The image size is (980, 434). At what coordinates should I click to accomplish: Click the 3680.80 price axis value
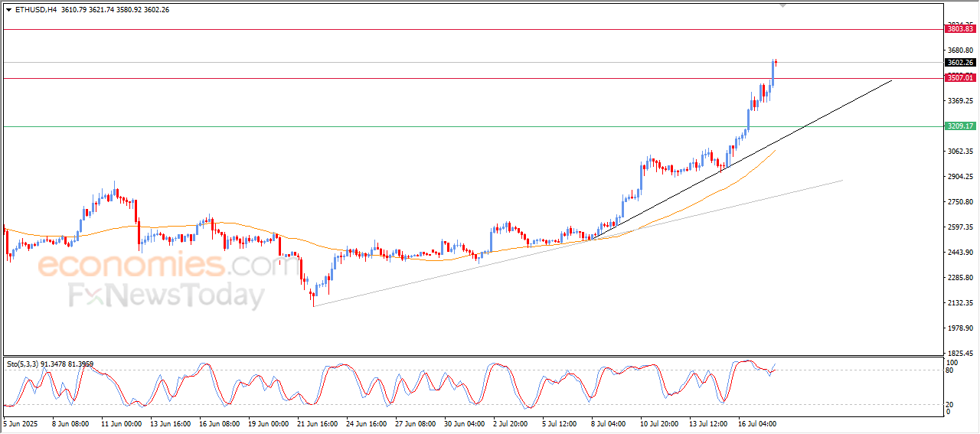959,50
